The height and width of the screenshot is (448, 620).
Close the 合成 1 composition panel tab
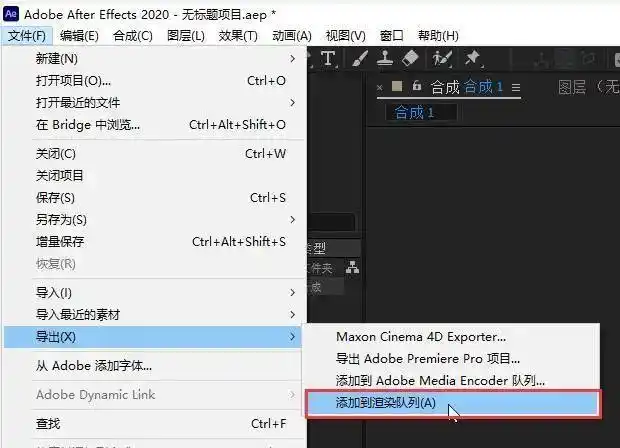point(380,87)
